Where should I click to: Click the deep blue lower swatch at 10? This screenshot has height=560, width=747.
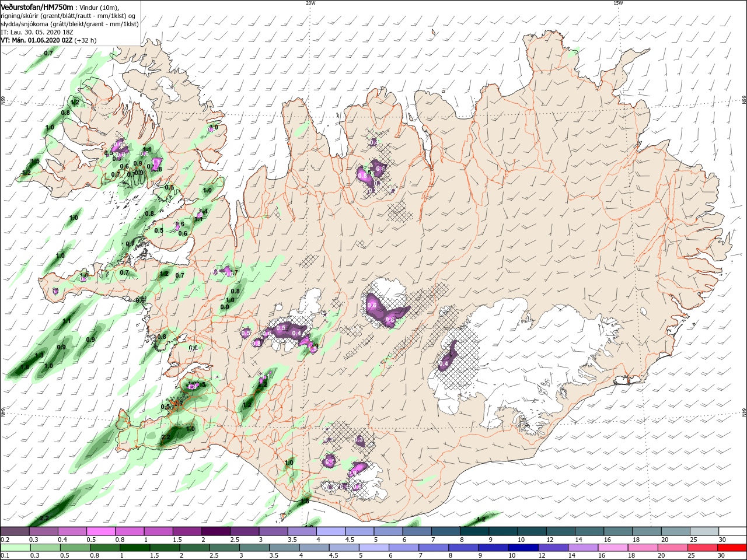(x=522, y=548)
